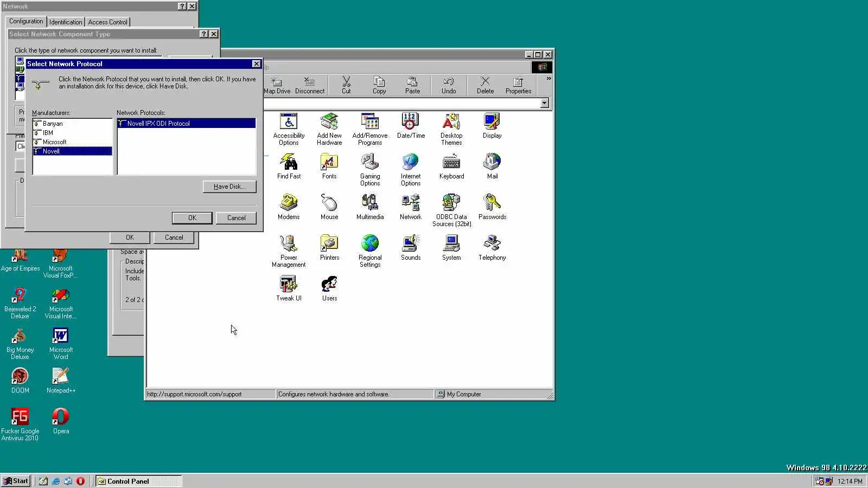Select Novell IPX ODI Protocol entry

click(x=186, y=124)
